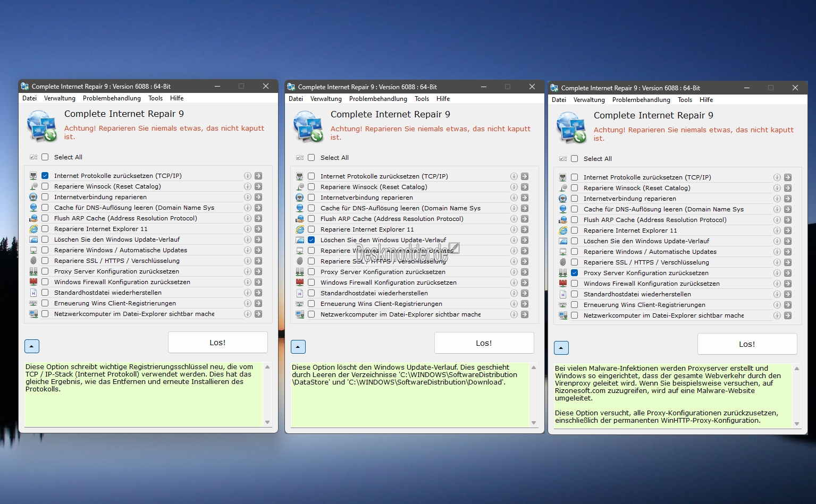
Task: Select Flush ARP Cache label in middle window
Action: [392, 219]
